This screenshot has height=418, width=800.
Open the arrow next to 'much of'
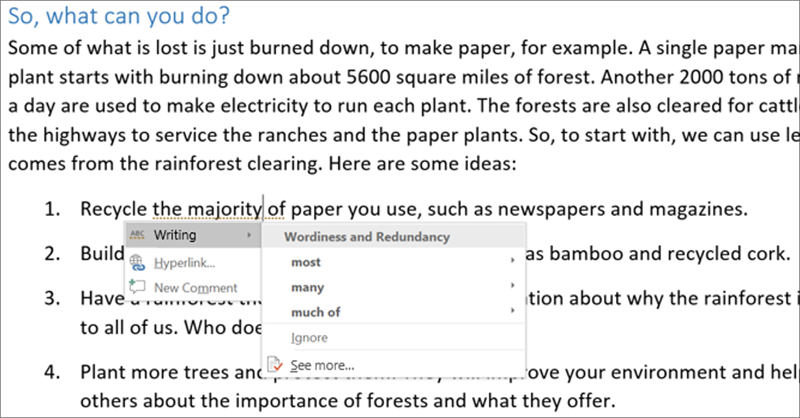514,312
